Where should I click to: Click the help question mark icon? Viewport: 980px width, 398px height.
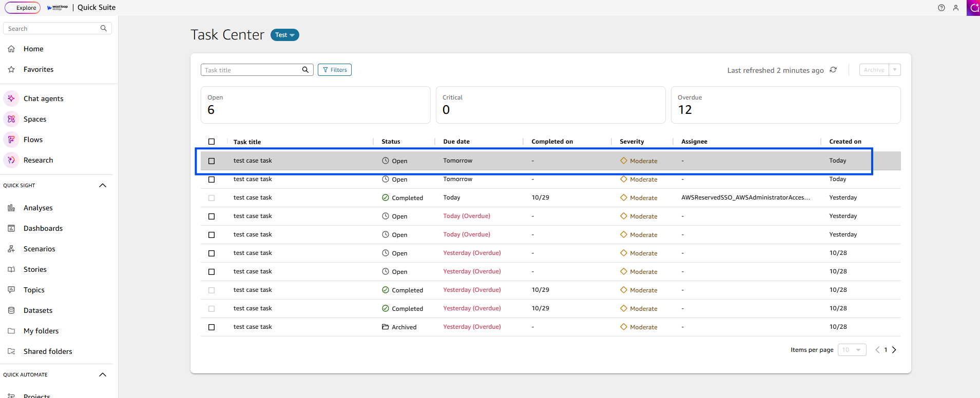[x=941, y=8]
